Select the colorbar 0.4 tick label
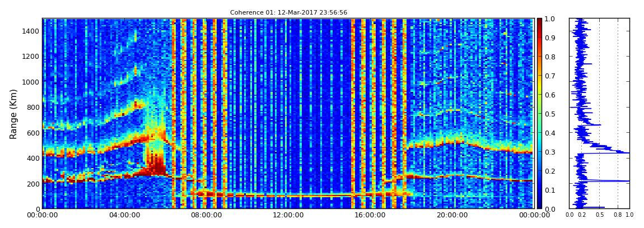This screenshot has height=228, width=644. [551, 133]
